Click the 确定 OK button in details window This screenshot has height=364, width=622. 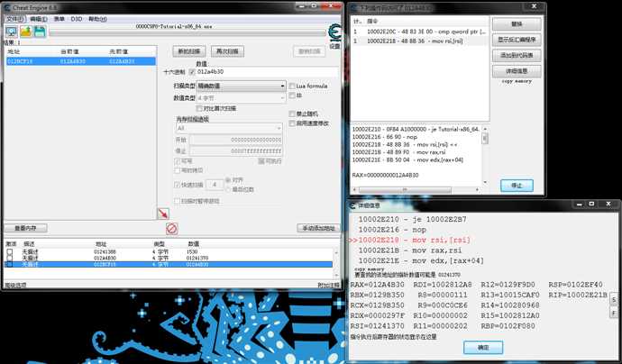(x=483, y=348)
